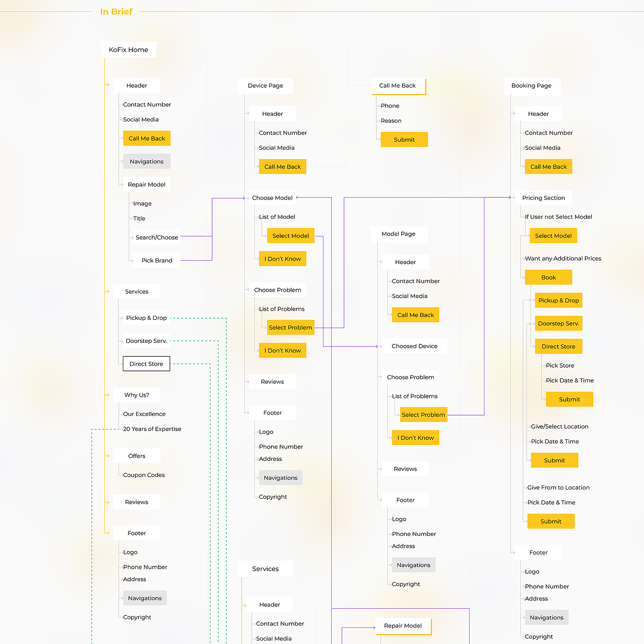Select the Pick Store item
The image size is (644, 644).
click(560, 366)
